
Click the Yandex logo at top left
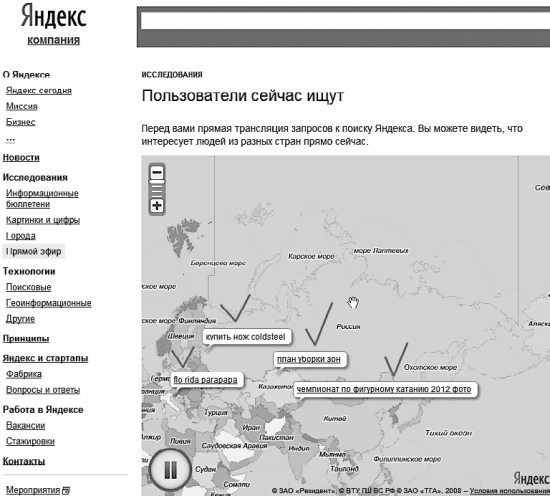point(53,16)
